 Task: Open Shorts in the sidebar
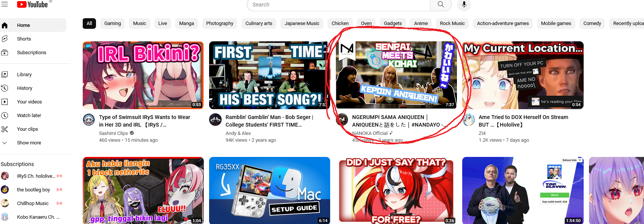point(33,39)
